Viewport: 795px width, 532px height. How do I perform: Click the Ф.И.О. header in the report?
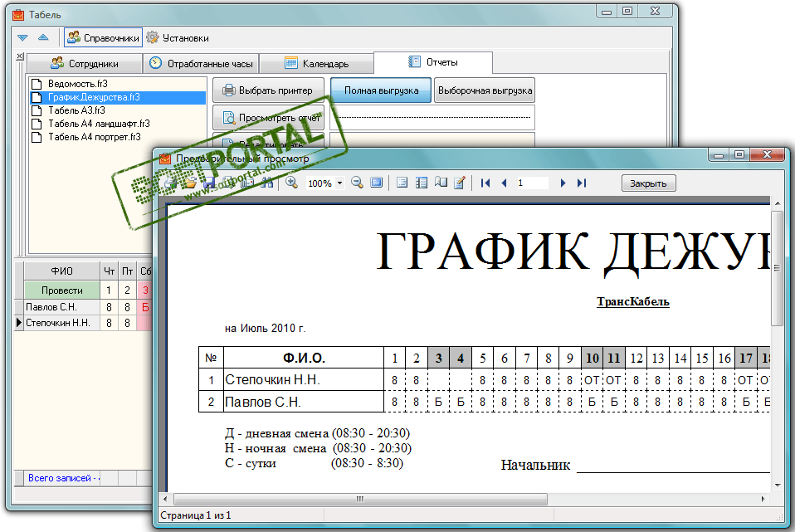coord(304,358)
